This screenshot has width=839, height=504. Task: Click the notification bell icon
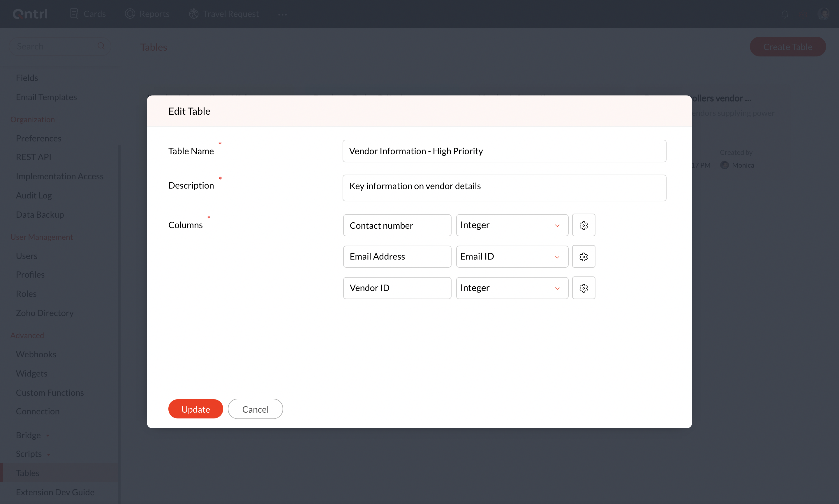(x=785, y=14)
